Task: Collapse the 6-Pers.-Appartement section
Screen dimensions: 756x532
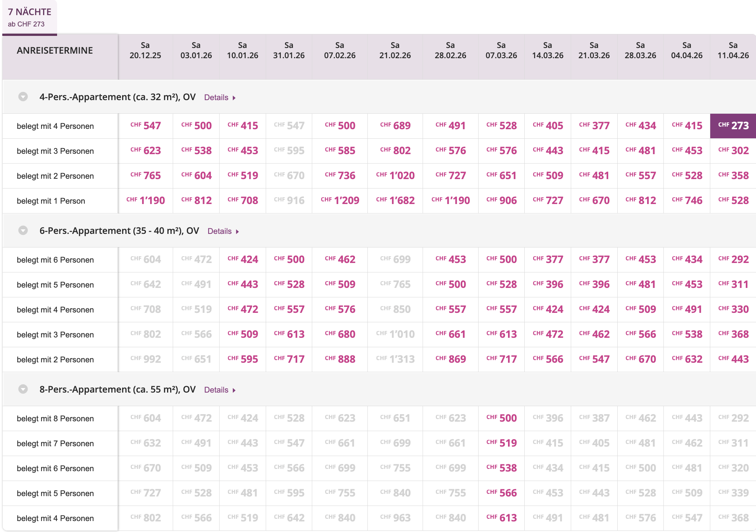Action: coord(23,230)
